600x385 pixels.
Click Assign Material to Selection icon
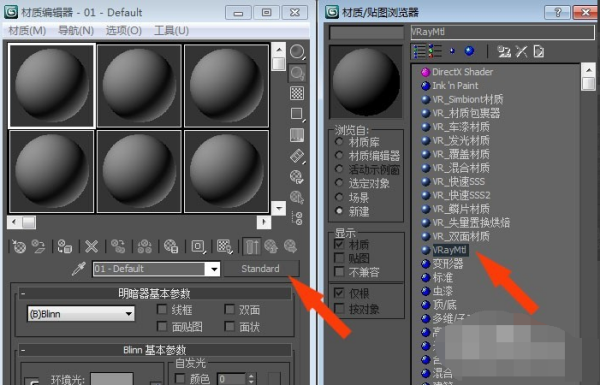[65, 246]
